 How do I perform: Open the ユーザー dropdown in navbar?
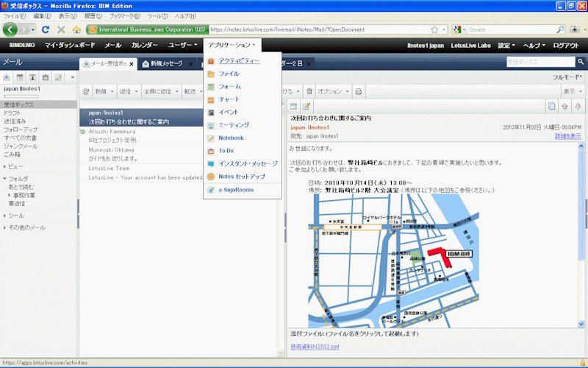pos(182,45)
